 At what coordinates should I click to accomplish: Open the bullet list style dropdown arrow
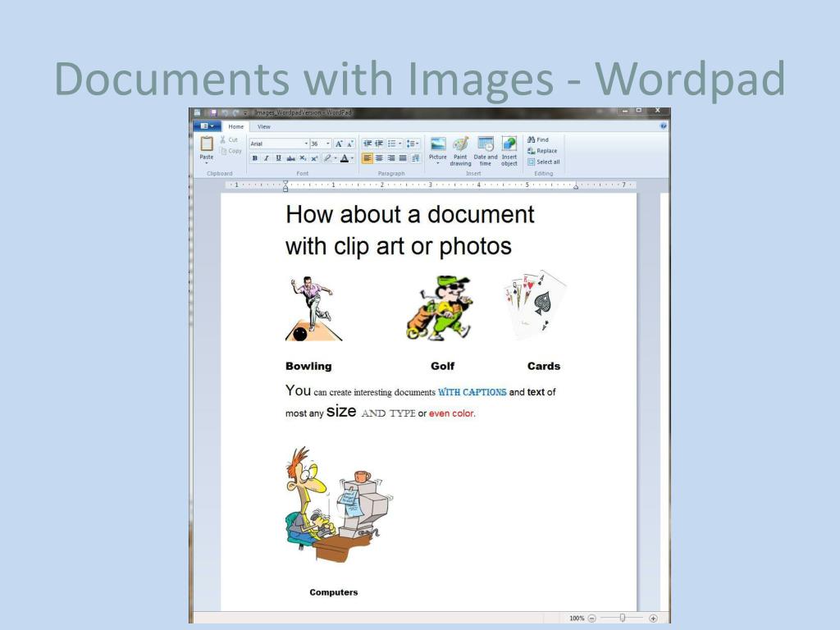tap(399, 144)
